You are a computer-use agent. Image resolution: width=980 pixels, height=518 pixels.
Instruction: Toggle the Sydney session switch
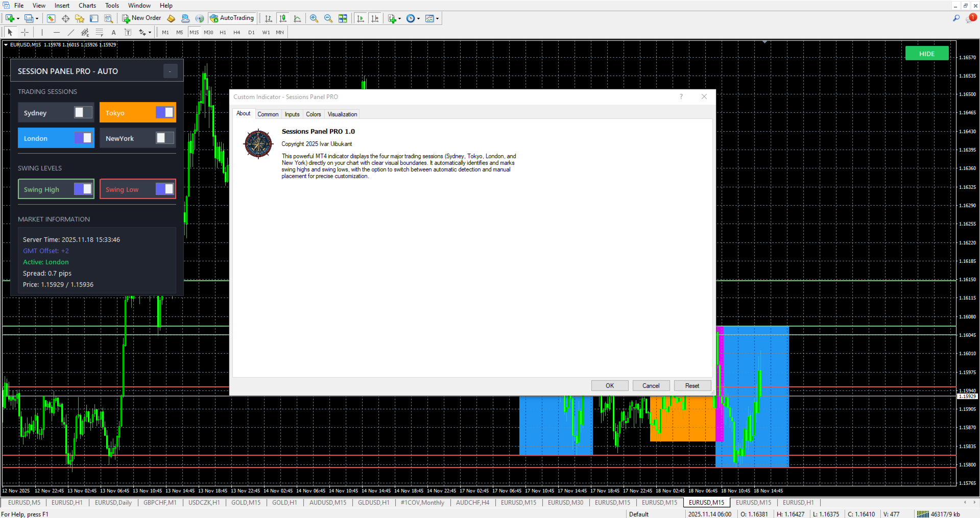point(83,112)
